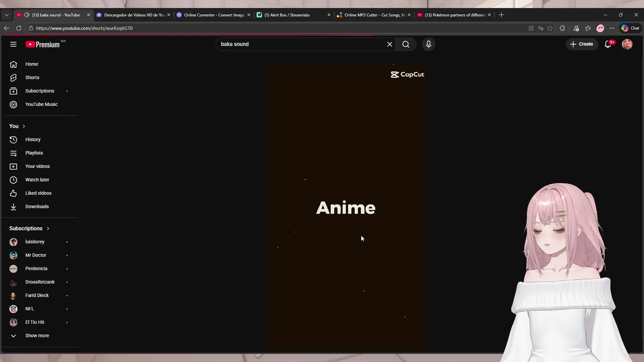Start voice search with microphone icon
Image resolution: width=644 pixels, height=362 pixels.
click(429, 44)
